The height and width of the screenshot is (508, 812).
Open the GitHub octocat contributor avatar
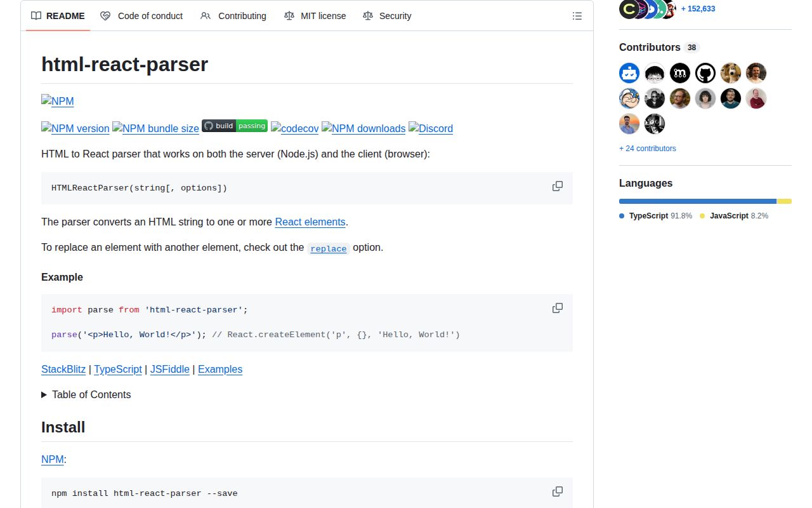(x=705, y=73)
